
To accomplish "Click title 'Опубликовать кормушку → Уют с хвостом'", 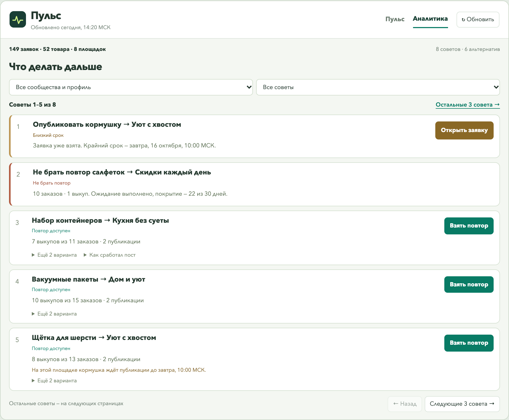I will (x=107, y=124).
